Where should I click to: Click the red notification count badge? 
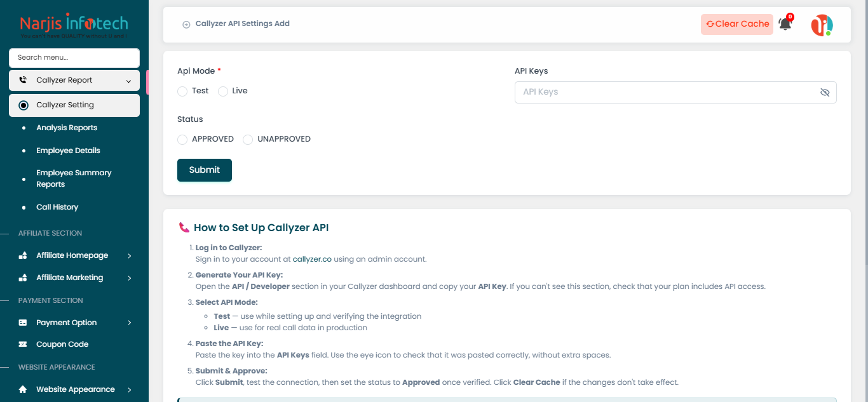pos(790,17)
